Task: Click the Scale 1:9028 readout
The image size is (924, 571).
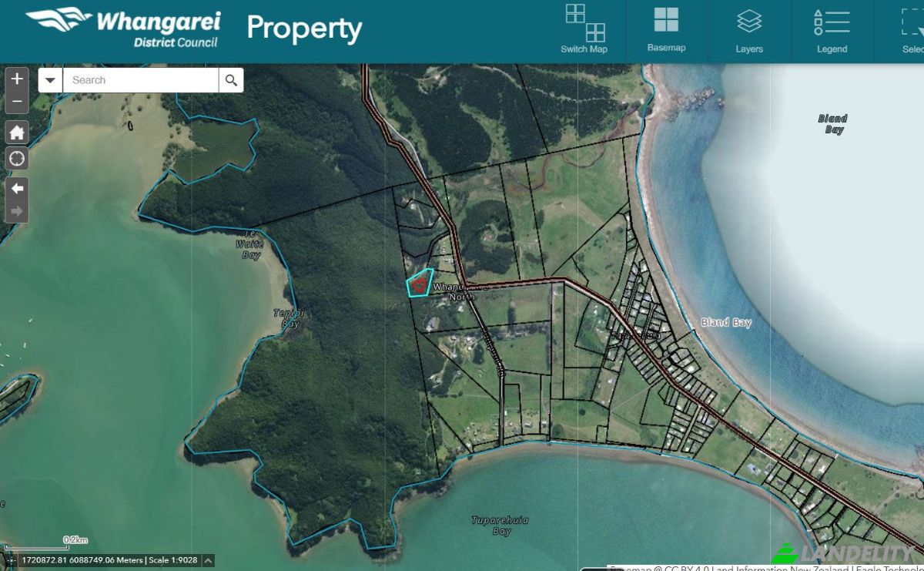Action: click(174, 561)
